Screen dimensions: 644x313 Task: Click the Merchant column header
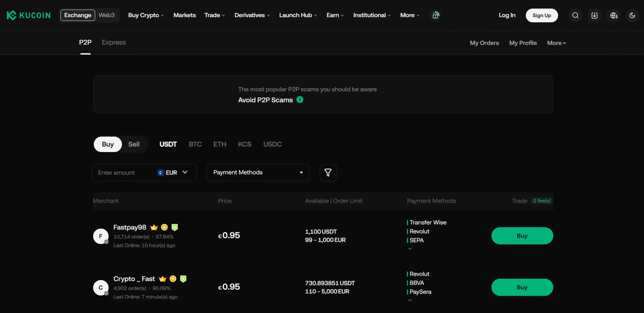106,201
